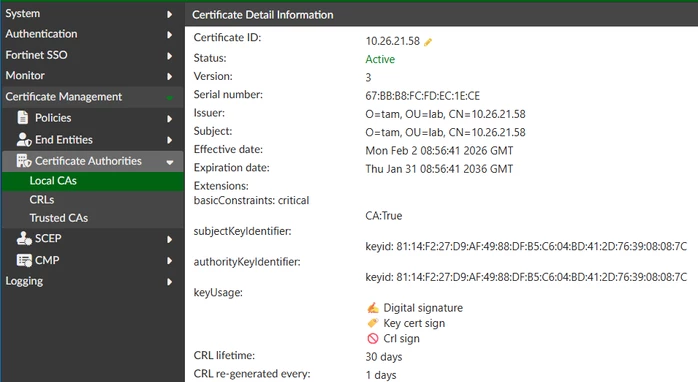Image resolution: width=698 pixels, height=382 pixels.
Task: Click the green Active status text
Action: [x=380, y=59]
